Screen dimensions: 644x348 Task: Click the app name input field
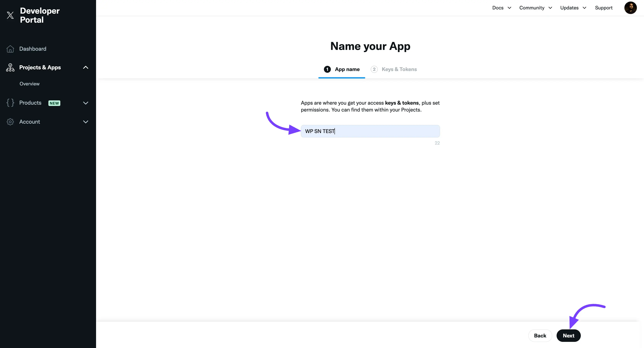(x=370, y=131)
